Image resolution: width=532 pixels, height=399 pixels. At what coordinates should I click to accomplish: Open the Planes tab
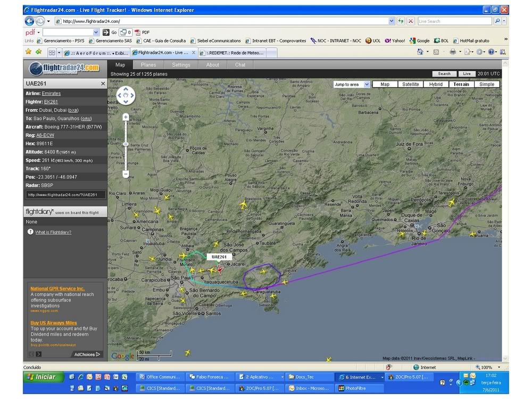point(148,65)
